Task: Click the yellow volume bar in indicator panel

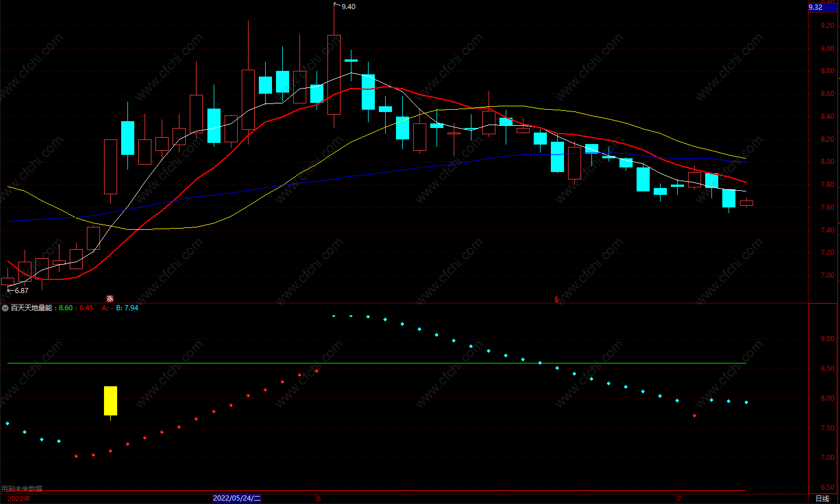Action: [x=110, y=401]
